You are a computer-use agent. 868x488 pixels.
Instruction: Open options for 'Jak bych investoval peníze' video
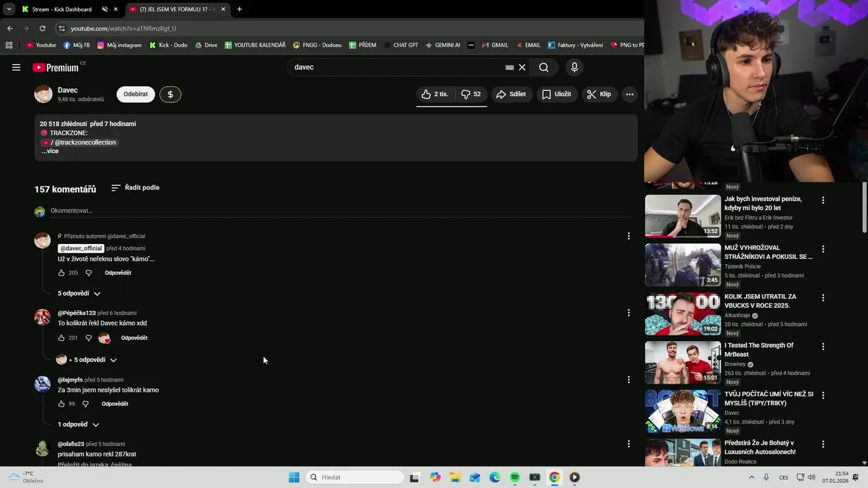823,200
